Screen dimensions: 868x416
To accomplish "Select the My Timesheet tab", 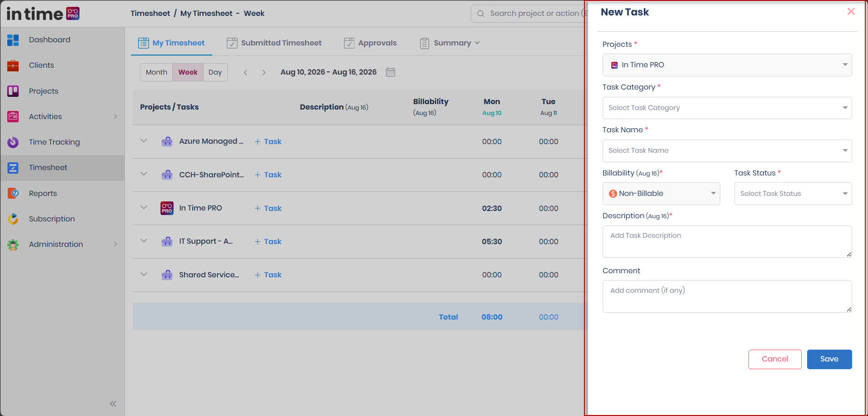I will (171, 43).
